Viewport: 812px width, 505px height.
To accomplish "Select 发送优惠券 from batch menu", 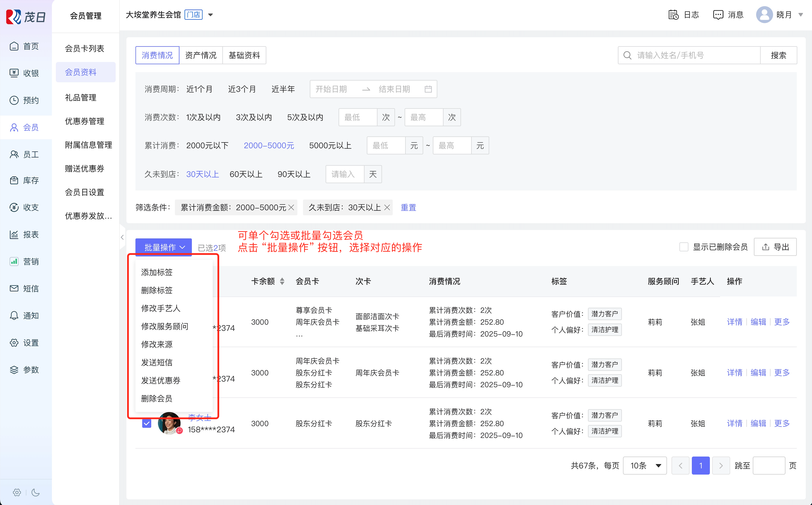I will point(161,380).
